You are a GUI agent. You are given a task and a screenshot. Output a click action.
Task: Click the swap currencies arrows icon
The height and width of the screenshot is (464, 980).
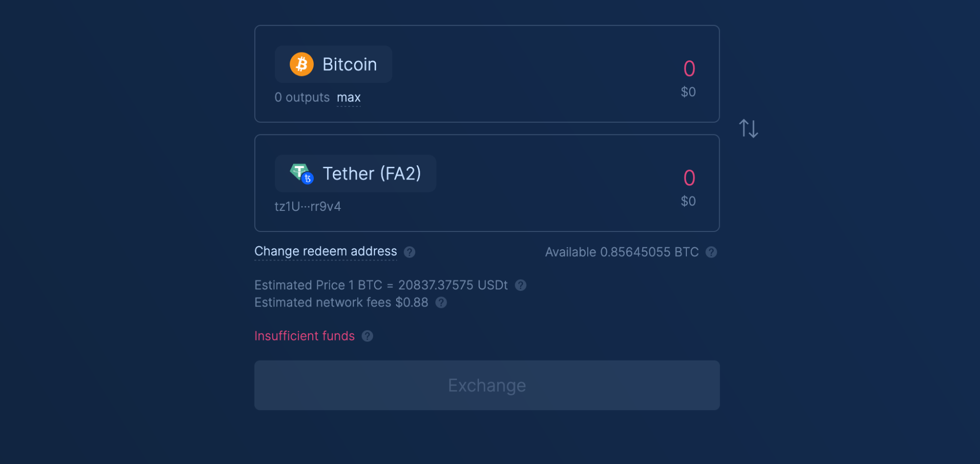pos(748,129)
